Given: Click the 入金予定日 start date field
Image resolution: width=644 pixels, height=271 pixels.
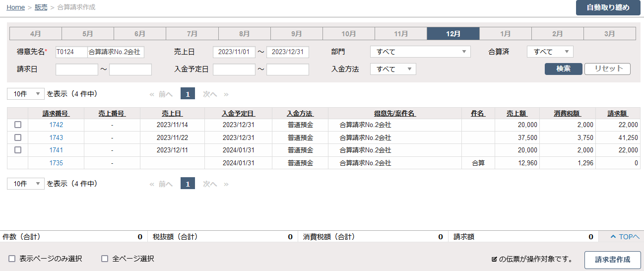Looking at the screenshot, I should 234,69.
